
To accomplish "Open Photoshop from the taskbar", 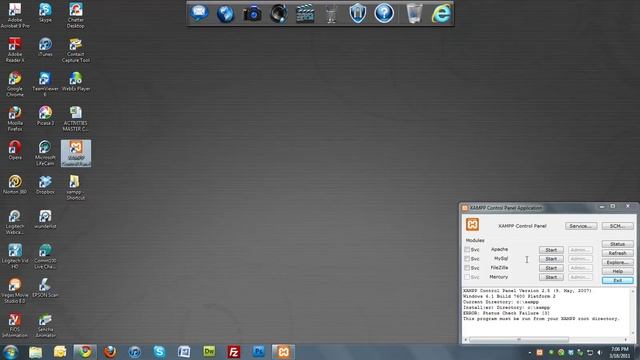I will click(258, 351).
